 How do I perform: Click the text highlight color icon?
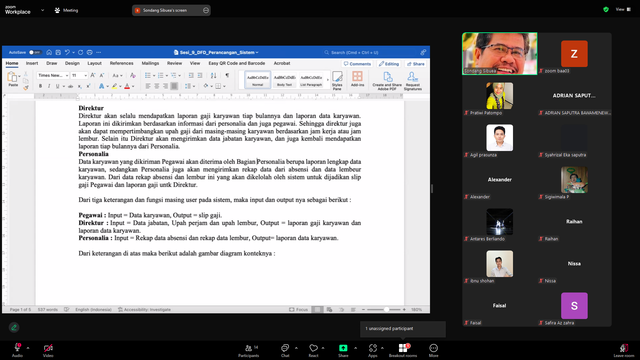click(115, 86)
